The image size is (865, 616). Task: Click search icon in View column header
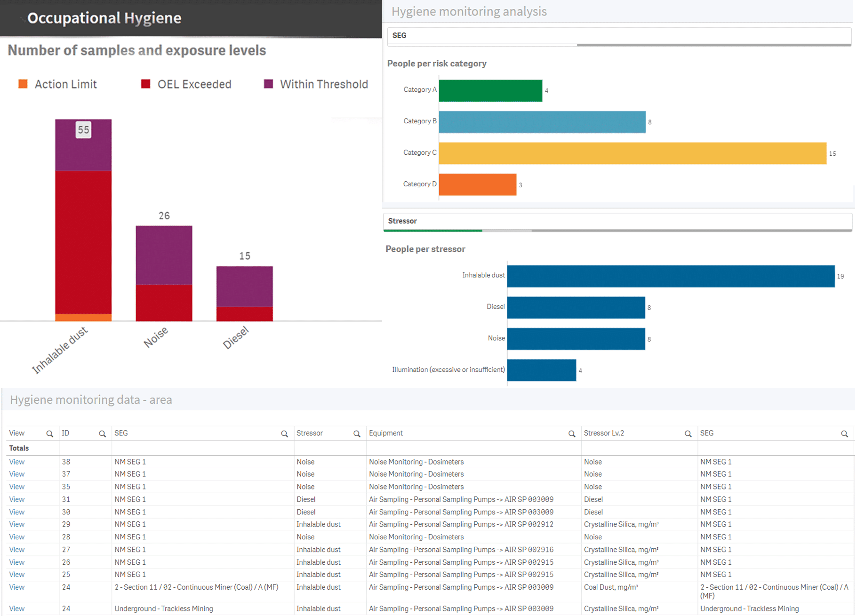click(x=49, y=434)
